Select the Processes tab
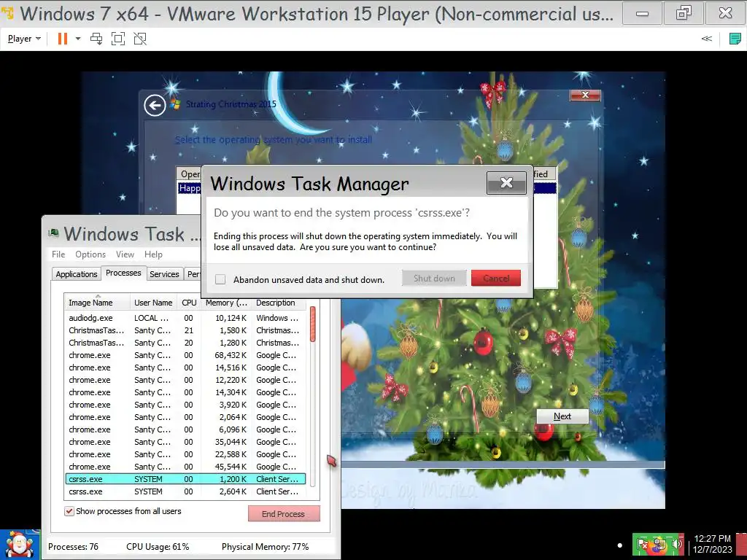This screenshot has height=560, width=747. coord(123,273)
